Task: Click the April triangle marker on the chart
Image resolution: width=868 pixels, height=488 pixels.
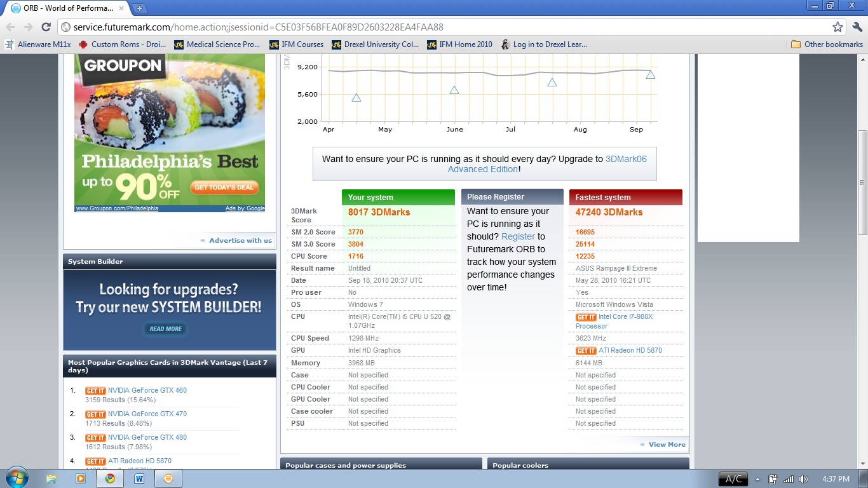Action: (x=356, y=98)
